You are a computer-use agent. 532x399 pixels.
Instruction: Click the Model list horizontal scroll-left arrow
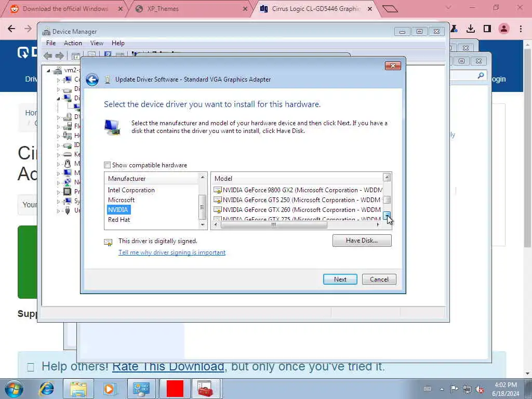click(216, 224)
